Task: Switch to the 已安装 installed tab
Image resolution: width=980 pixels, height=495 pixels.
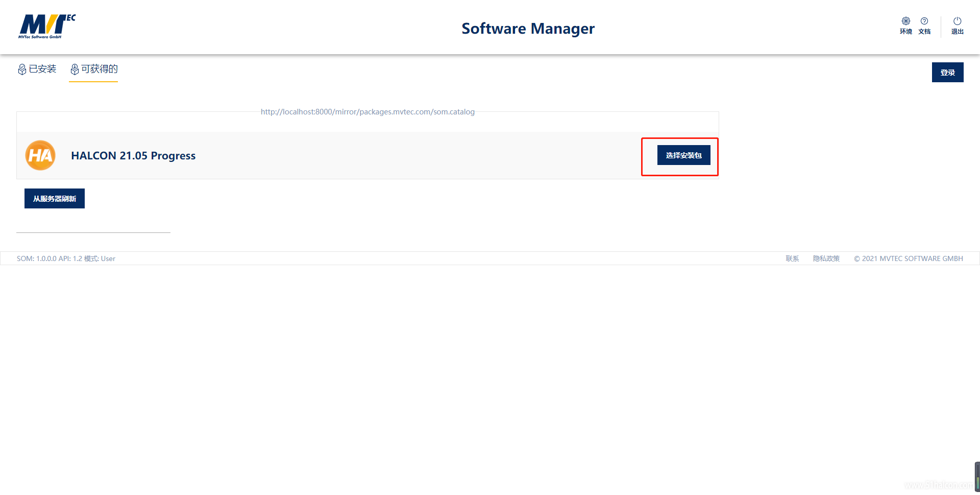Action: pos(37,69)
